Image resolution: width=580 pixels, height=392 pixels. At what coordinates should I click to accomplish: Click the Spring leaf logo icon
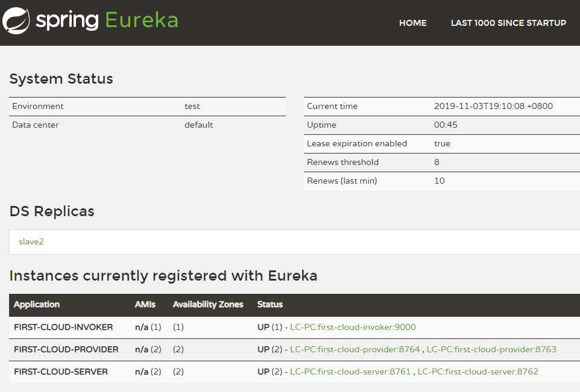pyautogui.click(x=16, y=21)
